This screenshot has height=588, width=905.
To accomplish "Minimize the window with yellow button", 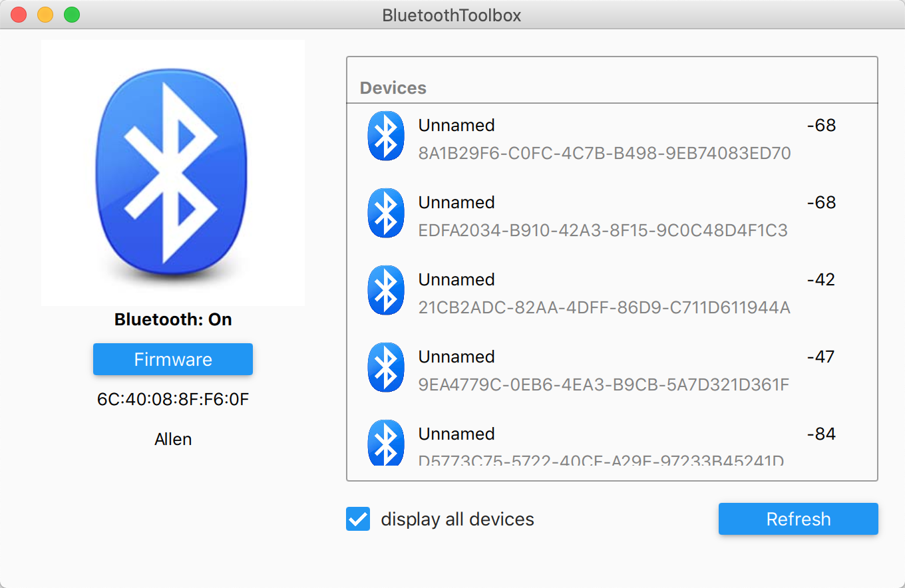I will click(x=45, y=15).
